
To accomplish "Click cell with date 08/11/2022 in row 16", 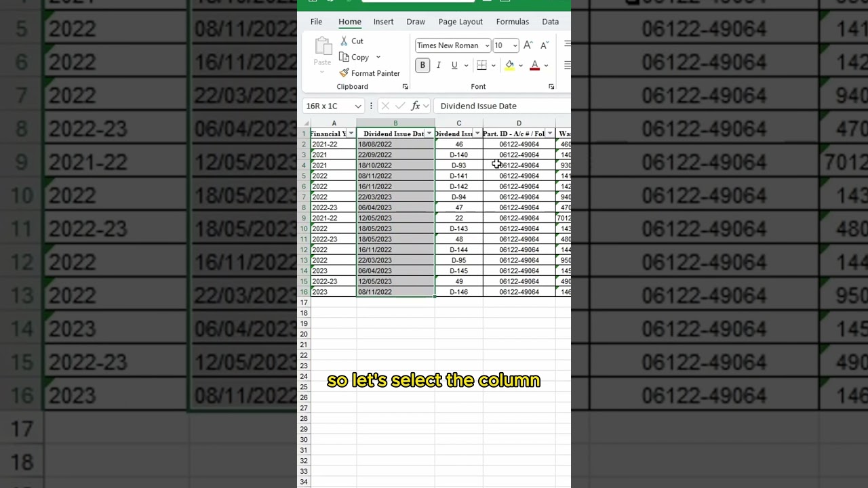I will coord(395,292).
